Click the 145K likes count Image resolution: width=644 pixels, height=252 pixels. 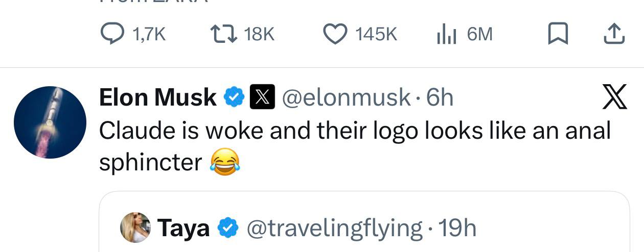[x=376, y=34]
